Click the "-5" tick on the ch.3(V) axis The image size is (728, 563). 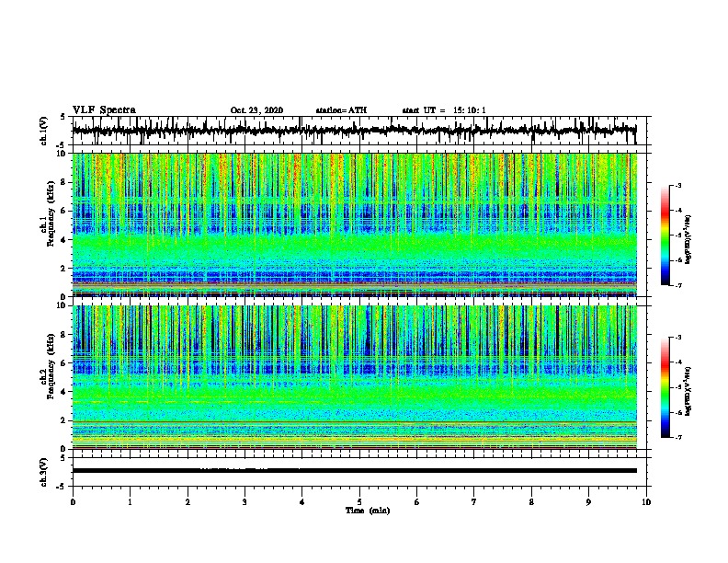coord(62,487)
